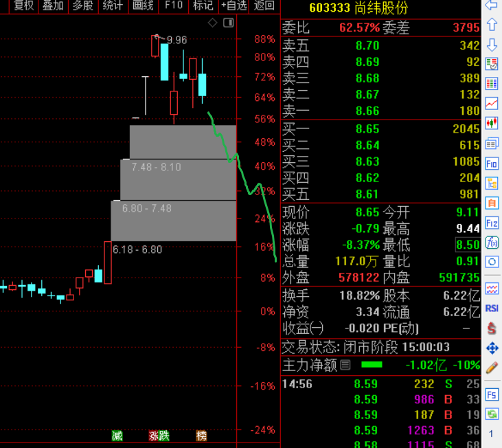This screenshot has height=448, width=502.
Task: Click the green 减 tag at chart bottom
Action: (117, 436)
